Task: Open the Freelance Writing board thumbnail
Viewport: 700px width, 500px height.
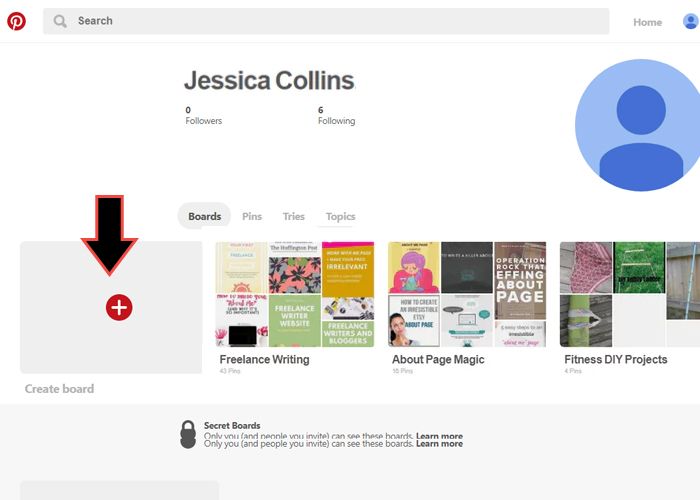Action: (295, 294)
